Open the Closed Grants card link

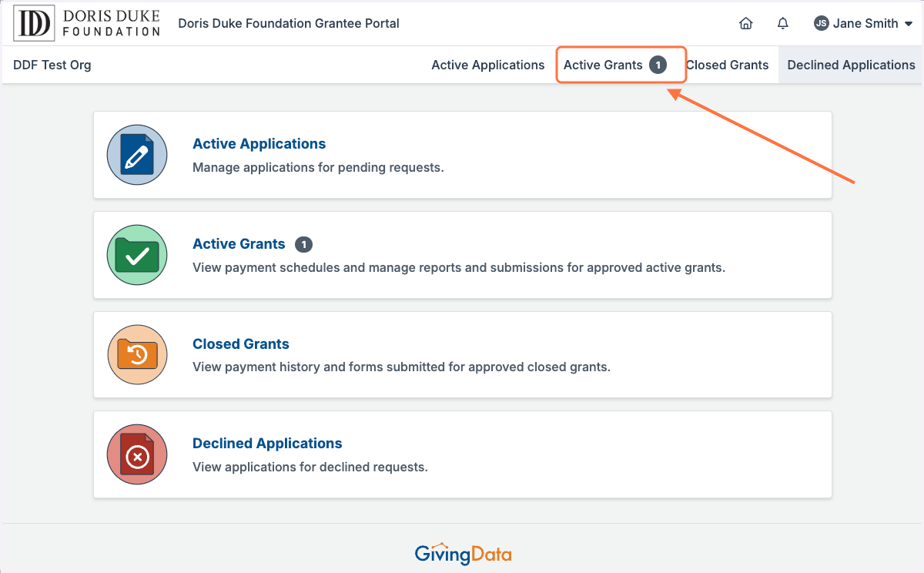[241, 344]
